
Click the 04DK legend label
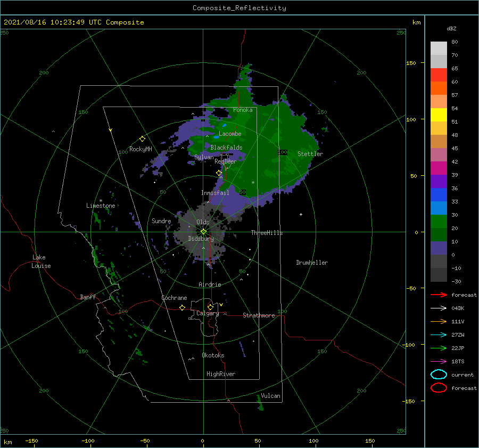458,308
